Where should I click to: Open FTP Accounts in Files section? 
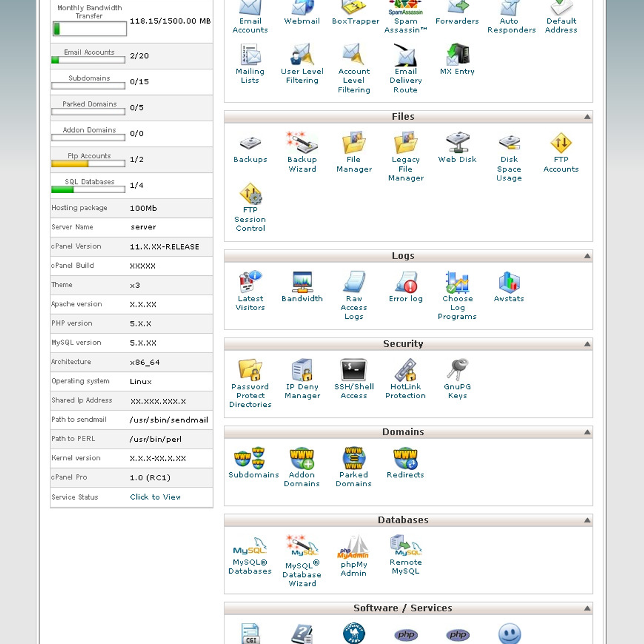pos(561,152)
